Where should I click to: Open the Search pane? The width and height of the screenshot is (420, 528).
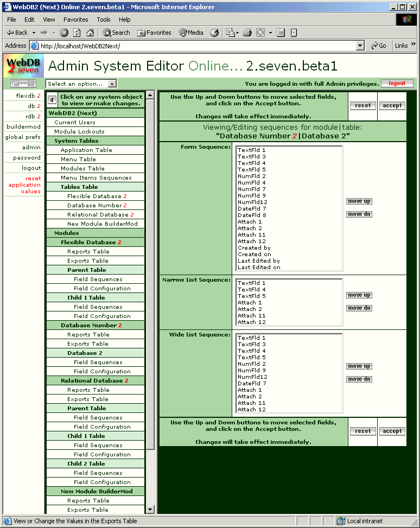(116, 33)
